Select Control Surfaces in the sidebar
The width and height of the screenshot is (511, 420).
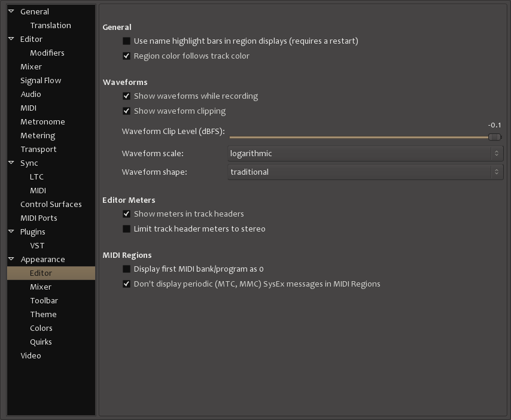click(51, 204)
